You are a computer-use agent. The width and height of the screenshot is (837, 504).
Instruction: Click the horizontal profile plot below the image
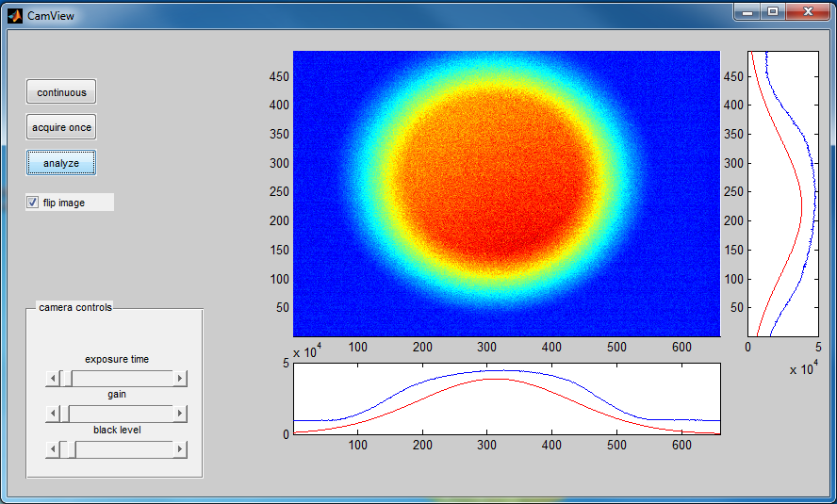pyautogui.click(x=506, y=398)
